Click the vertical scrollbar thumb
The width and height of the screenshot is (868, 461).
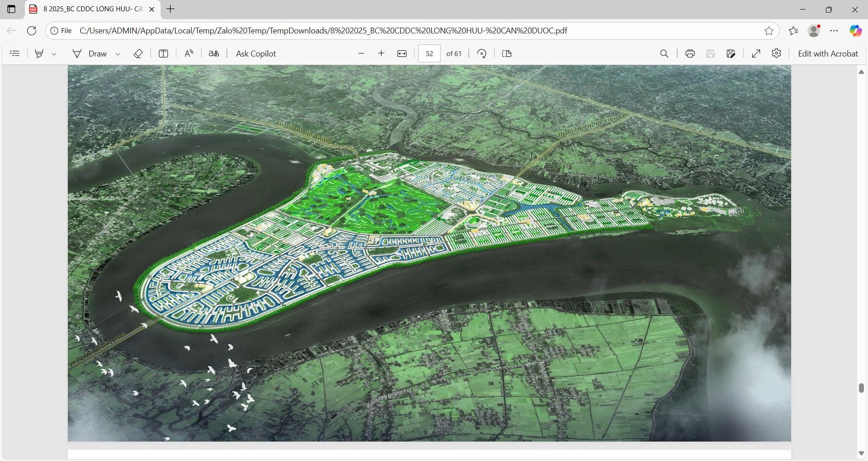[x=861, y=388]
